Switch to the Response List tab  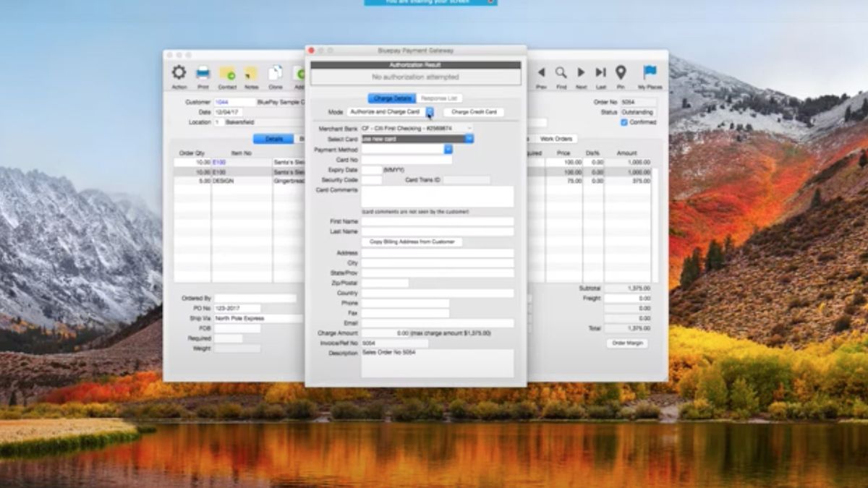[x=440, y=98]
